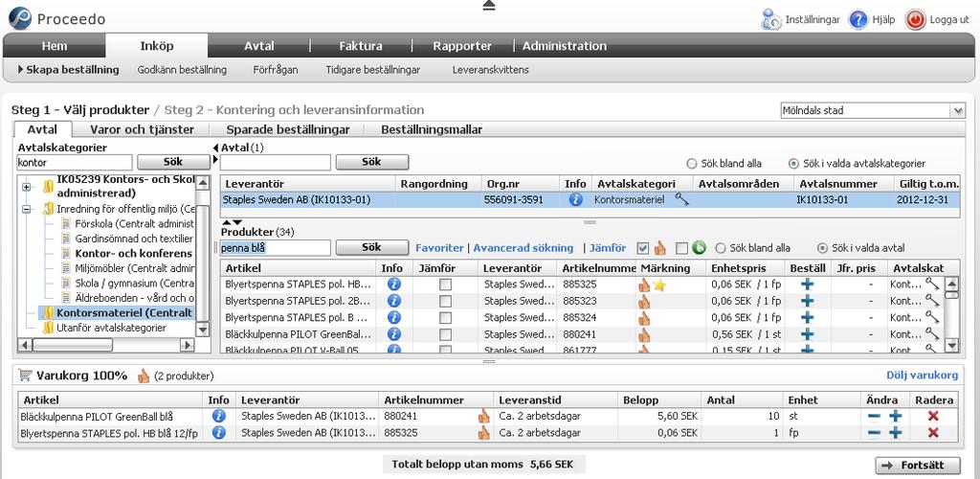Click the up arrow above Produkter heading

[226, 222]
